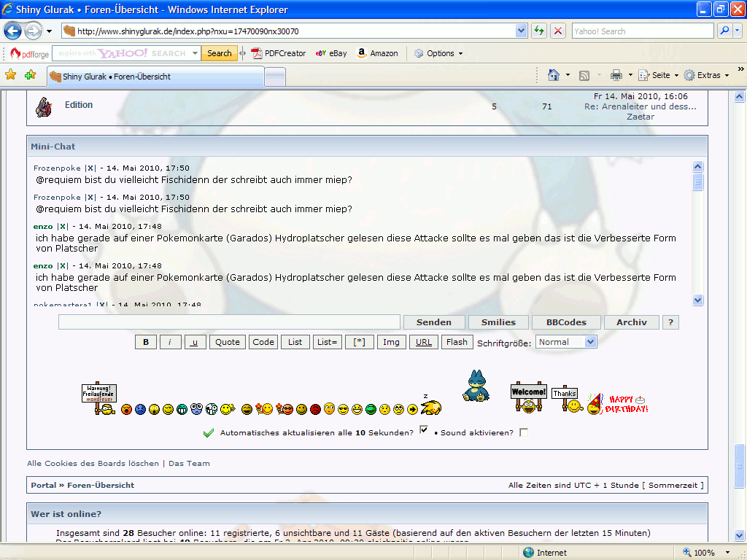The width and height of the screenshot is (747, 560).
Task: Click the Refresh page icon
Action: point(538,31)
